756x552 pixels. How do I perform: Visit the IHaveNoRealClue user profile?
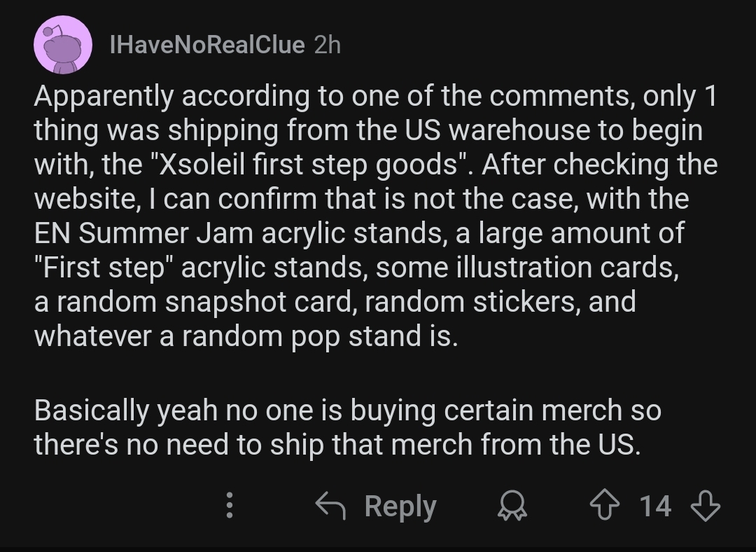(207, 45)
